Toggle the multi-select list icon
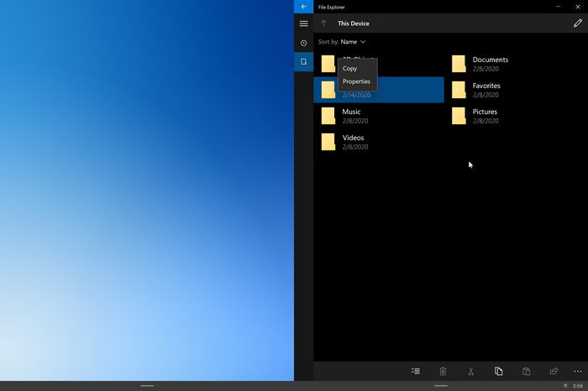 [x=416, y=371]
